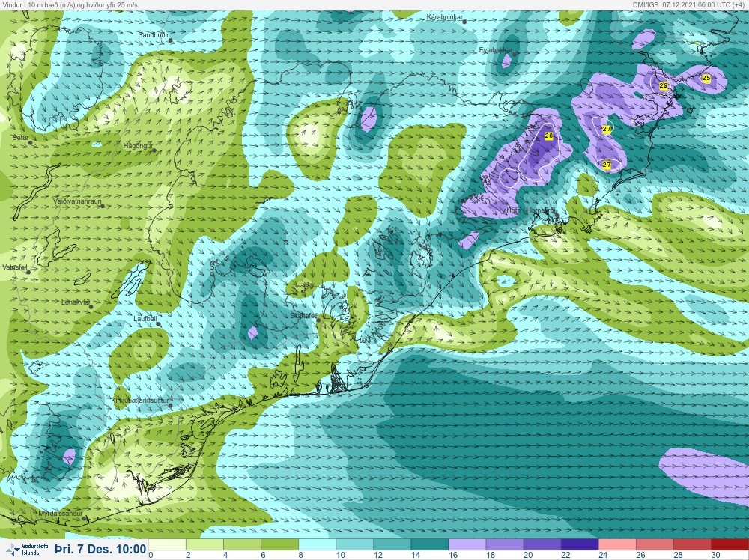Click the DMI/IGB model run timestamp

[x=689, y=4]
